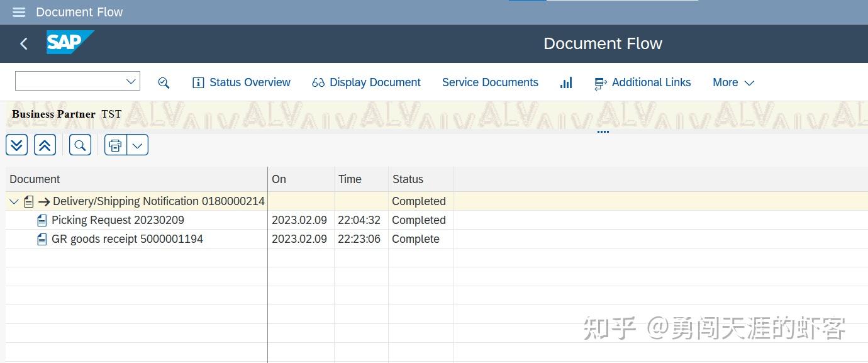
Task: Click the find icon above the document list
Action: click(80, 145)
